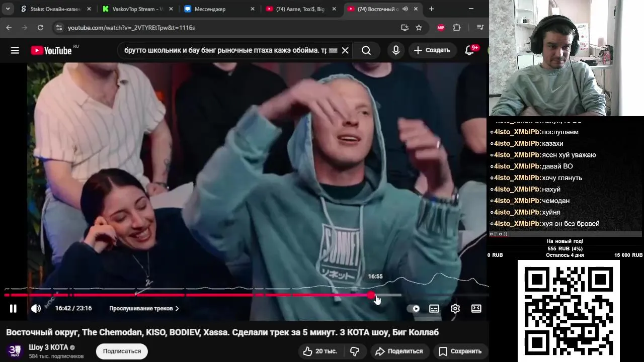The image size is (644, 362).
Task: Open the extensions puzzle menu
Action: click(x=457, y=28)
